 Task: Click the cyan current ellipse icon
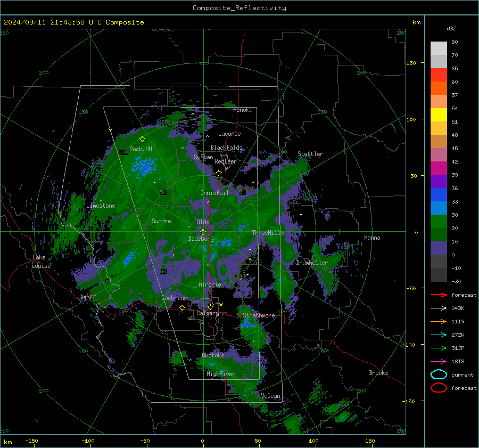pyautogui.click(x=439, y=374)
